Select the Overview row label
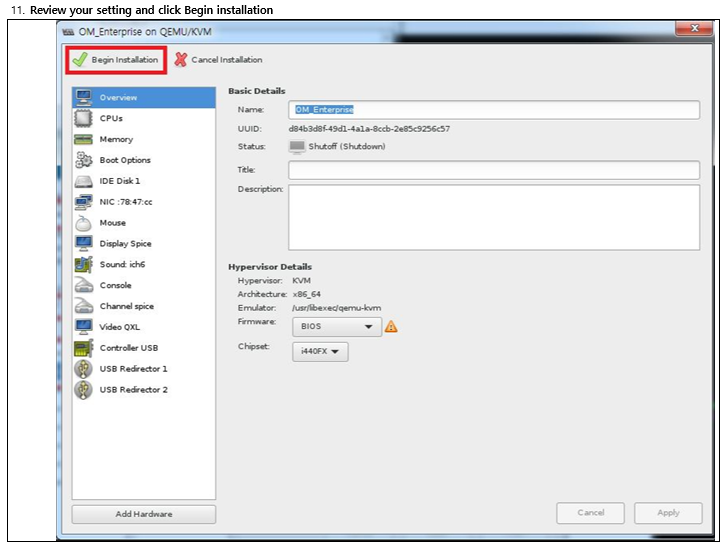This screenshot has height=551, width=725. (118, 98)
